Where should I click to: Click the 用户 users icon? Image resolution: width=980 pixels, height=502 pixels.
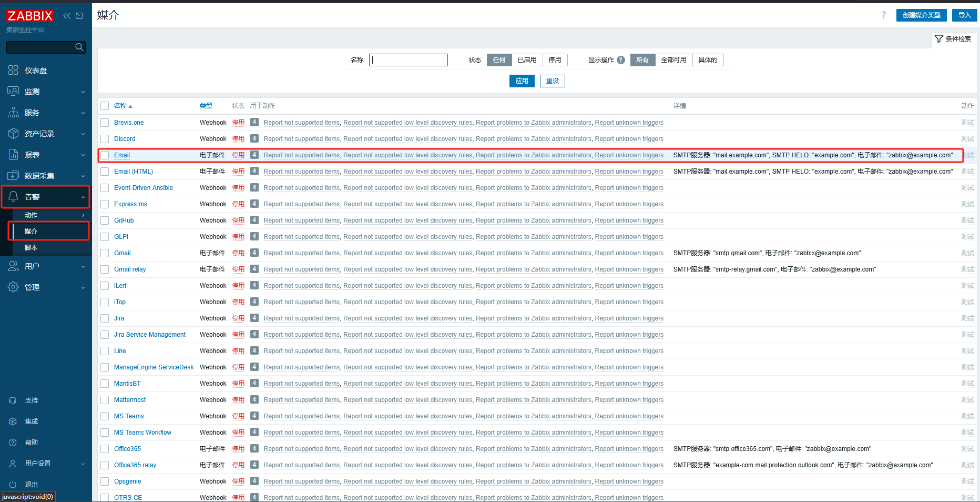pos(13,266)
